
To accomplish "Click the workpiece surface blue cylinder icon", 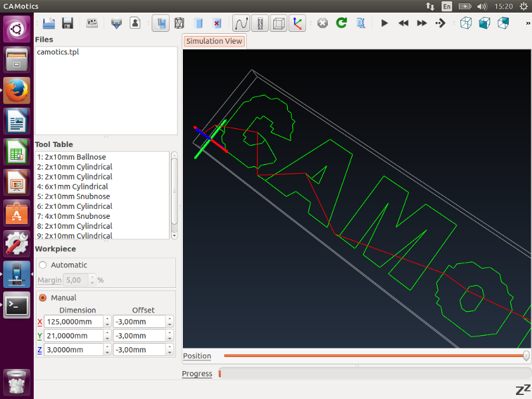I will (198, 23).
